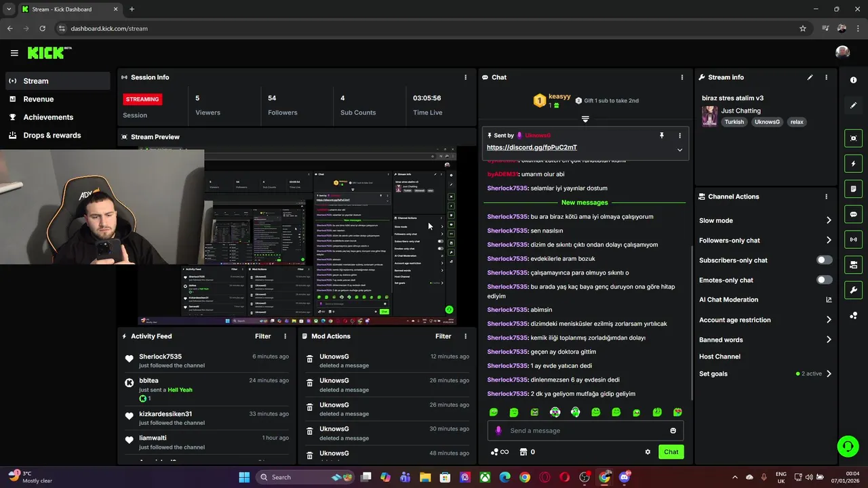Open AI Chat Moderation external link
Screen dimensions: 868x488
(829, 300)
